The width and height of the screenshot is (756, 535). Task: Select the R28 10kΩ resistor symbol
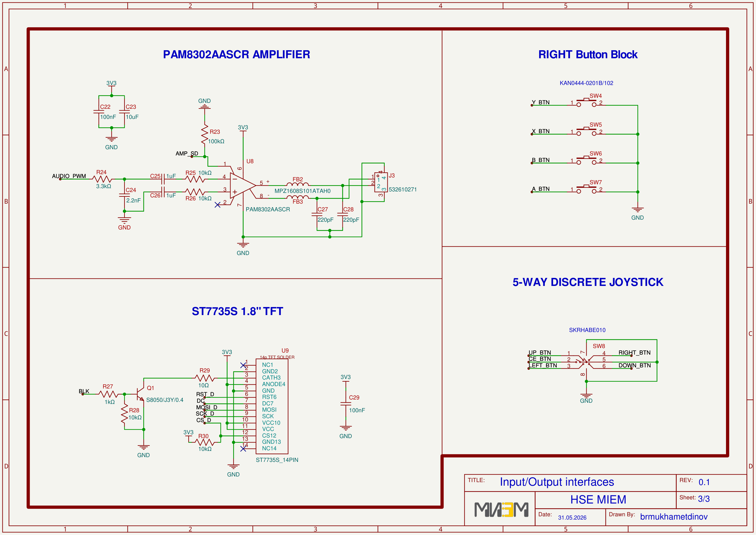click(124, 413)
